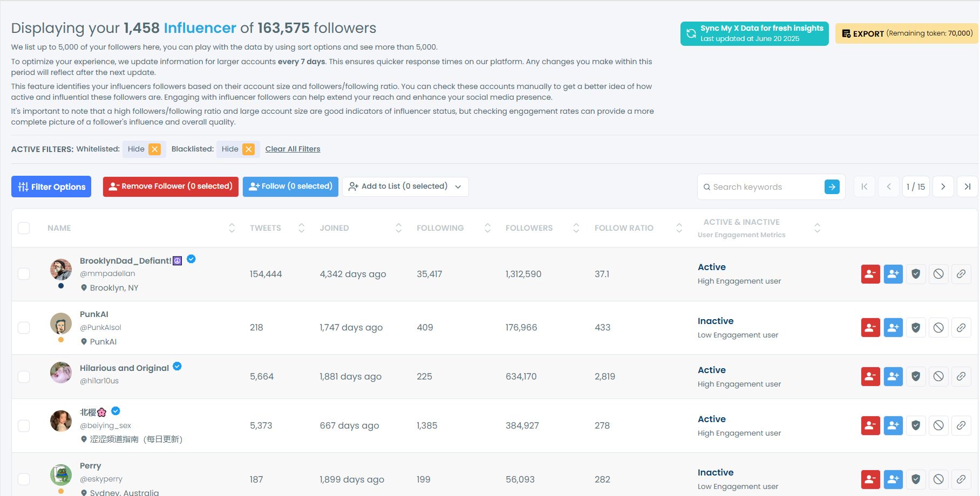This screenshot has height=496, width=980.
Task: Sort the Follow Ratio column
Action: pos(678,228)
